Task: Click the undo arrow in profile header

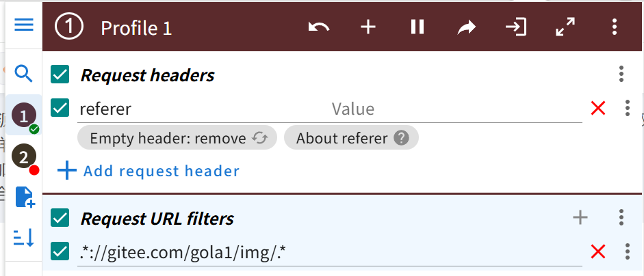Action: [x=319, y=27]
